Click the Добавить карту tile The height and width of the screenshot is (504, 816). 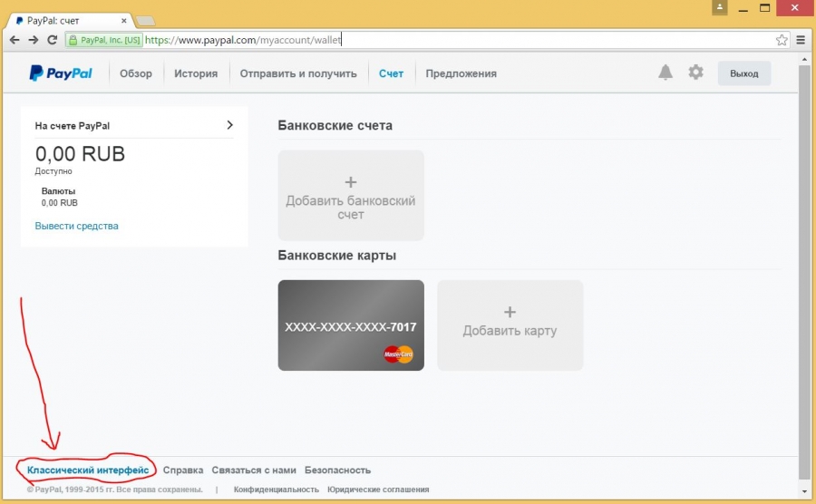510,325
